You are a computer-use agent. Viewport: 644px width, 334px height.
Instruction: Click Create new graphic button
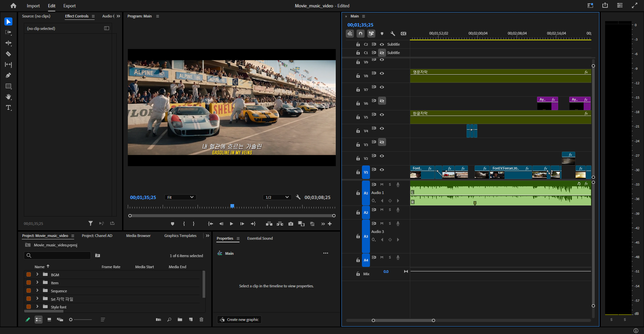239,320
